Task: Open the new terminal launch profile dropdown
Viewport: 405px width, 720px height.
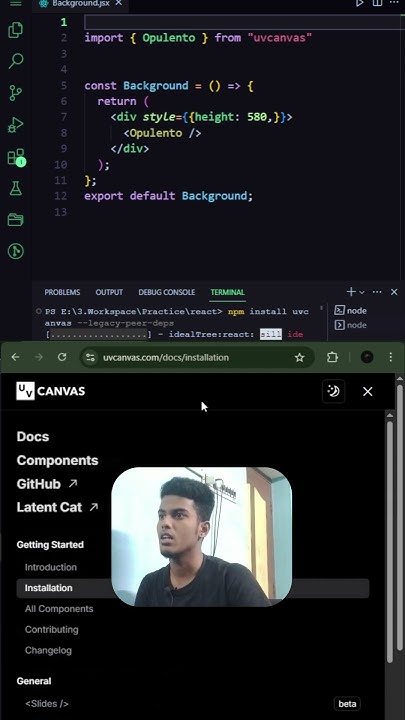Action: pyautogui.click(x=362, y=292)
